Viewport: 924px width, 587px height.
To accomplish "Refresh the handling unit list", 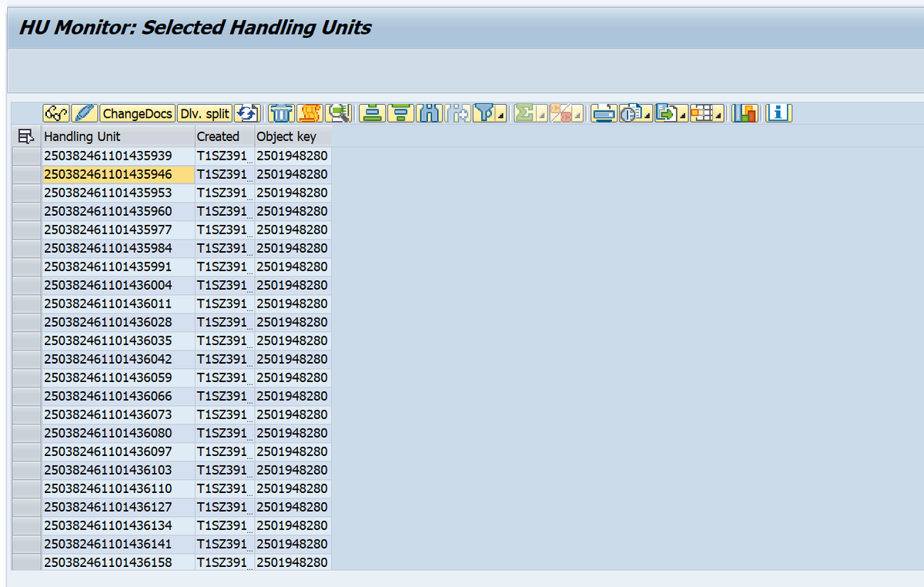I will coord(248,114).
